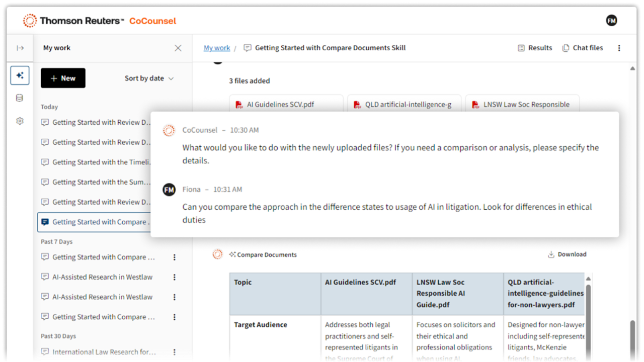Click the FM user avatar top right
Screen dimensions: 644x362
611,21
